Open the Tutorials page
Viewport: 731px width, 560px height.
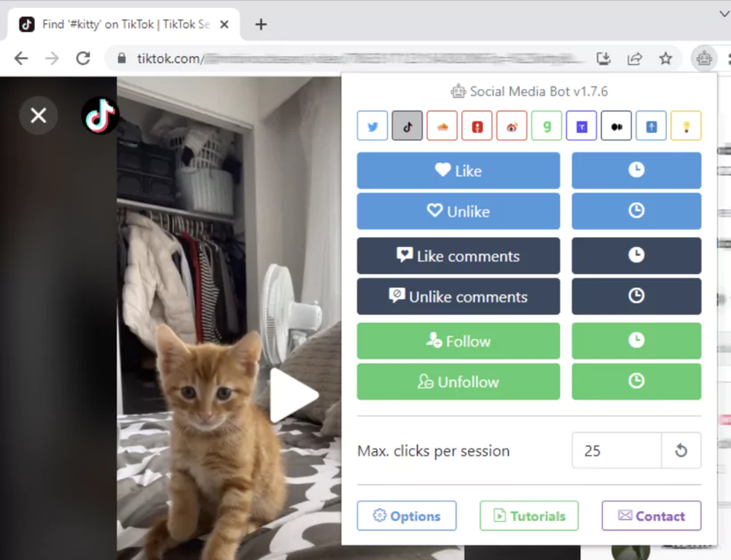(529, 515)
